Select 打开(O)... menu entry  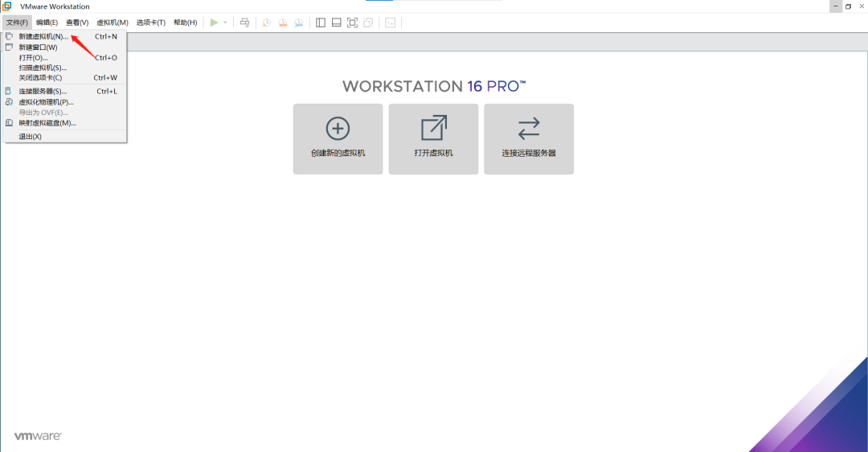pos(65,58)
